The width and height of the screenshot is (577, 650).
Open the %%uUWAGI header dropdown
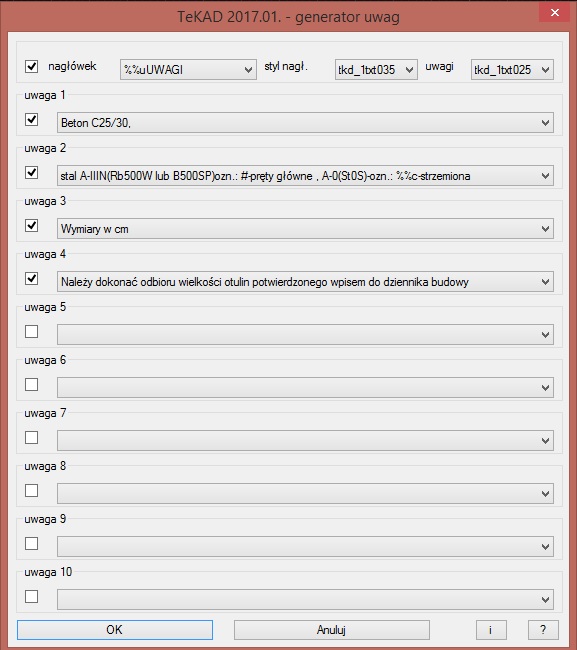pos(188,70)
